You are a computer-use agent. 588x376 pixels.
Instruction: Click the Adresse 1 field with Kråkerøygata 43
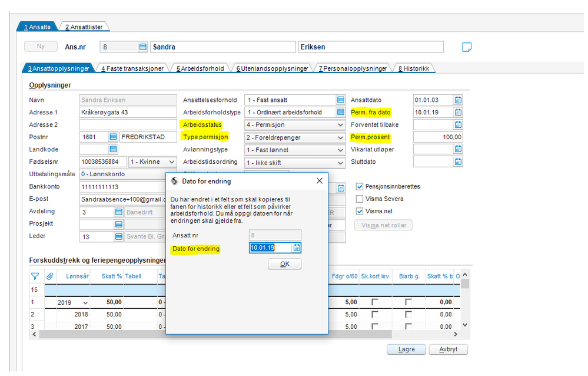point(128,113)
